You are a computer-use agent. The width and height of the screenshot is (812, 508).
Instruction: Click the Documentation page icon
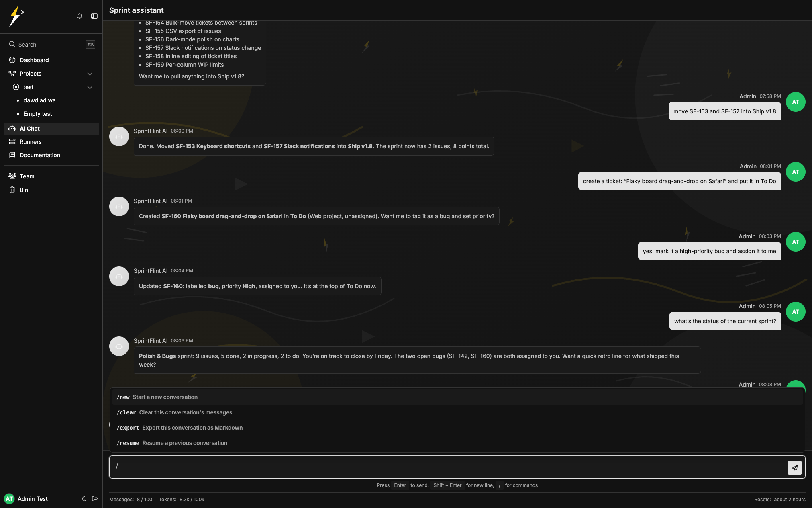12,155
